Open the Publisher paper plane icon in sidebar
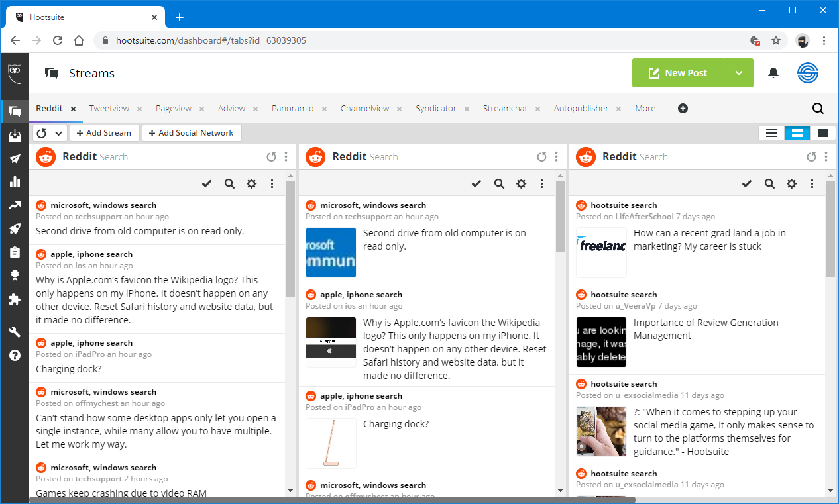Image resolution: width=839 pixels, height=504 pixels. [15, 158]
